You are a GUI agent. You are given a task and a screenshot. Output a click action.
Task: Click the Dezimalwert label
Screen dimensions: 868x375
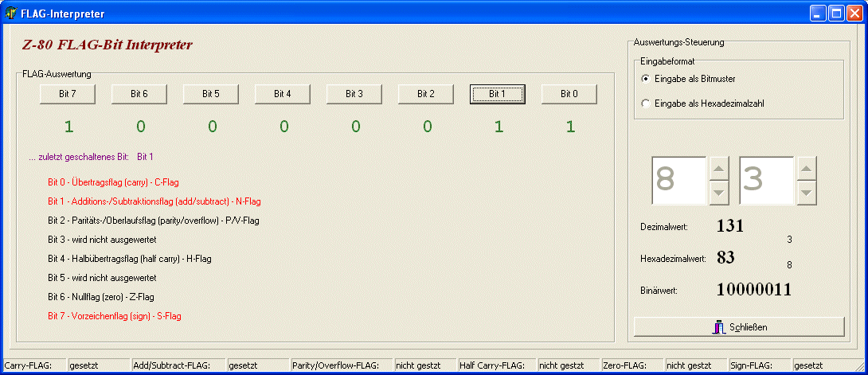[x=663, y=227]
